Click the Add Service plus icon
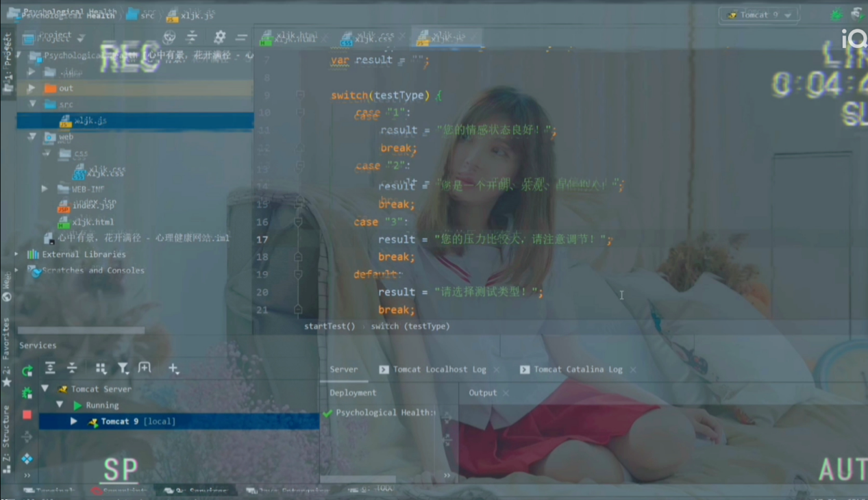Screen dimensions: 868x500 [173, 368]
